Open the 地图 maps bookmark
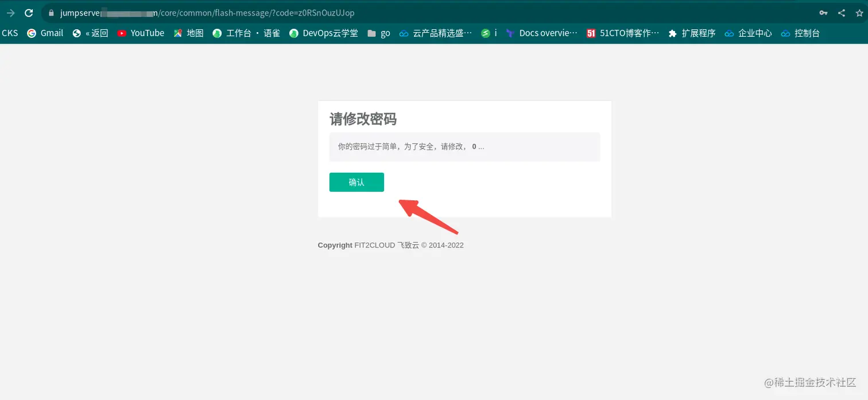The width and height of the screenshot is (868, 400). (189, 33)
